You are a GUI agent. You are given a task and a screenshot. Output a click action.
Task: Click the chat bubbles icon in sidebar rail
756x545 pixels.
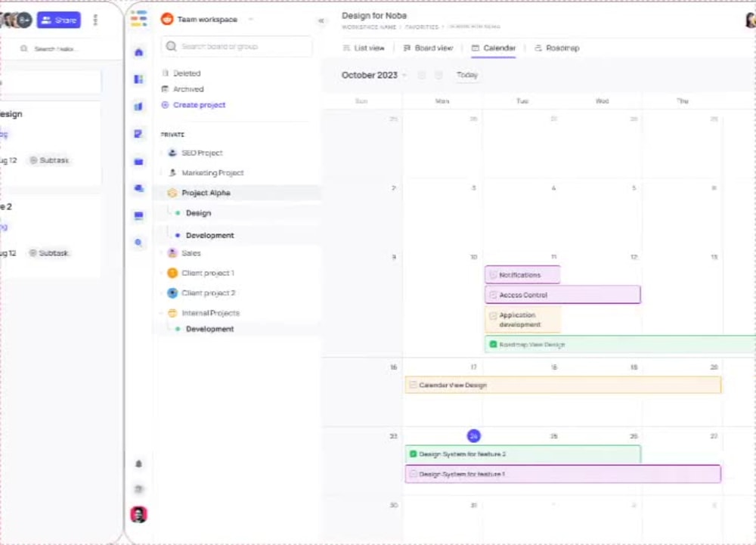(x=139, y=188)
